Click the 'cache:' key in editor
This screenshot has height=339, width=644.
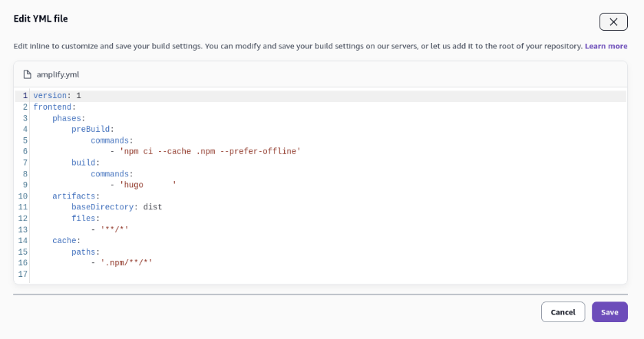point(65,241)
